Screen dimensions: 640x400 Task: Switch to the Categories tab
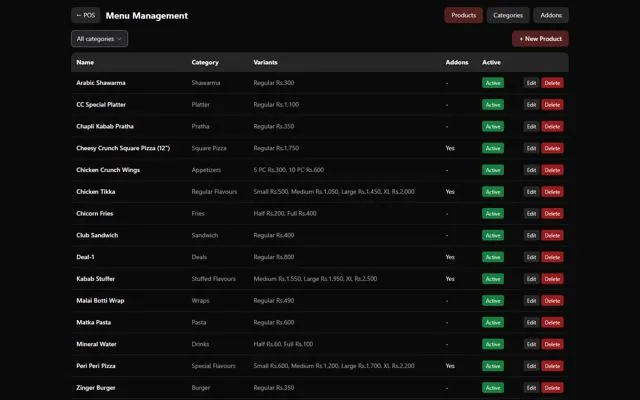click(508, 15)
